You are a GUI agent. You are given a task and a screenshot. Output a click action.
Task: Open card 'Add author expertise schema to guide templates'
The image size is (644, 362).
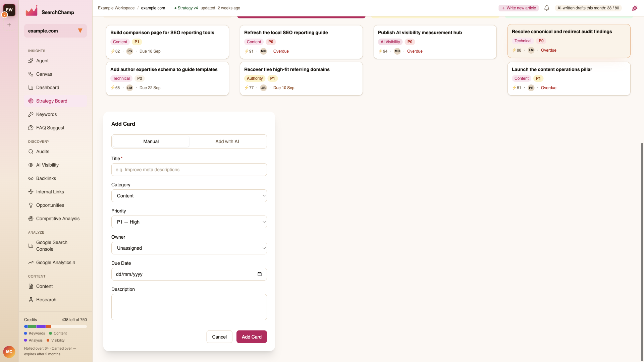pyautogui.click(x=167, y=78)
